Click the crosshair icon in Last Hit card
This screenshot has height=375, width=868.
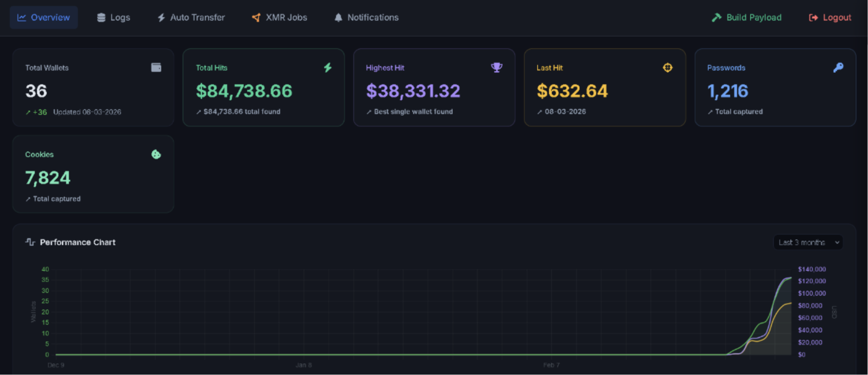coord(667,68)
